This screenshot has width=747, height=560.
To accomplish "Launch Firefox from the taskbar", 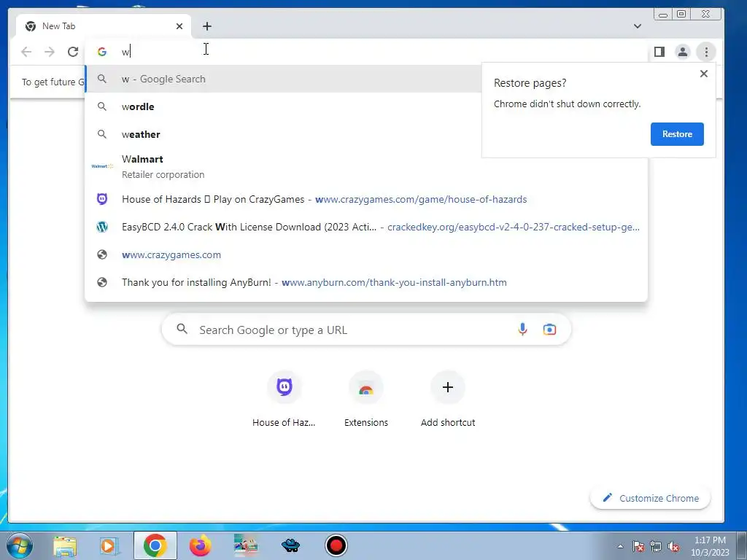I will click(x=200, y=545).
